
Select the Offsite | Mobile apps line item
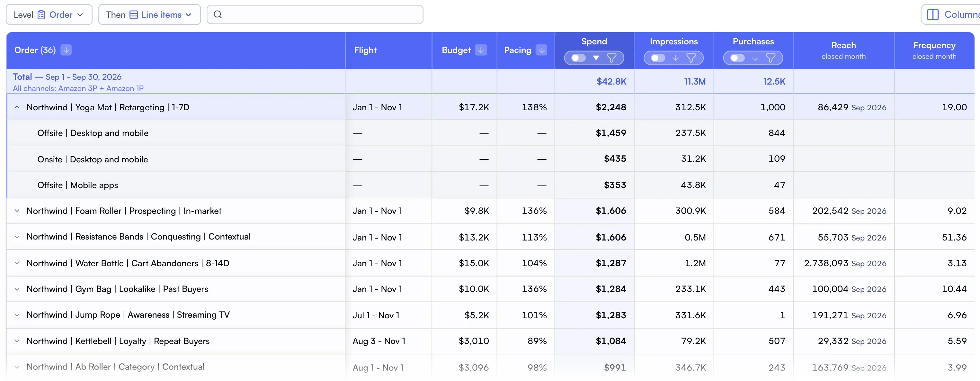(x=78, y=186)
